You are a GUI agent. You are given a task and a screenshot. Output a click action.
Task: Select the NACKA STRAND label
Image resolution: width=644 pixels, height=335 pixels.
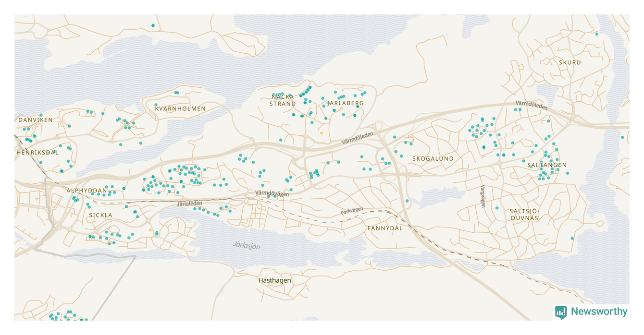[x=283, y=100]
